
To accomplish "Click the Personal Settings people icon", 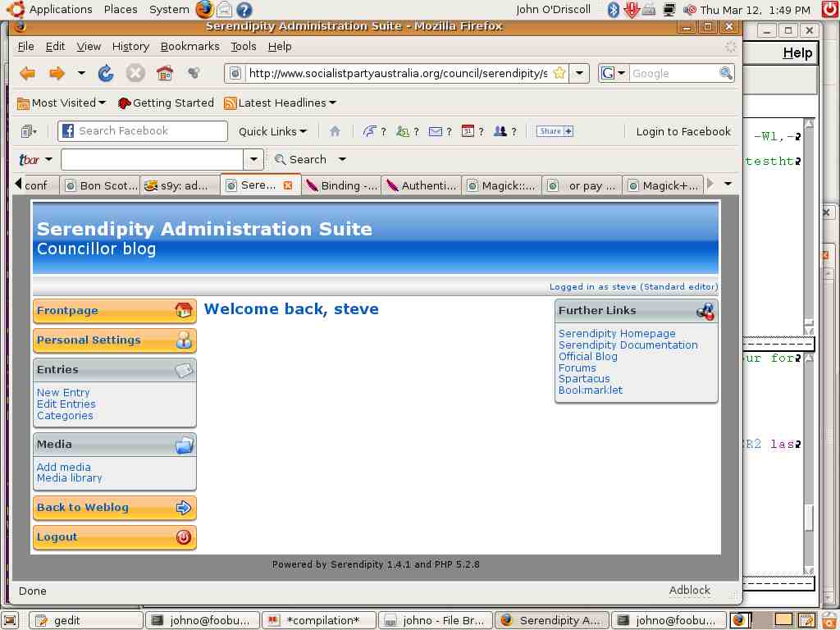I will 185,340.
